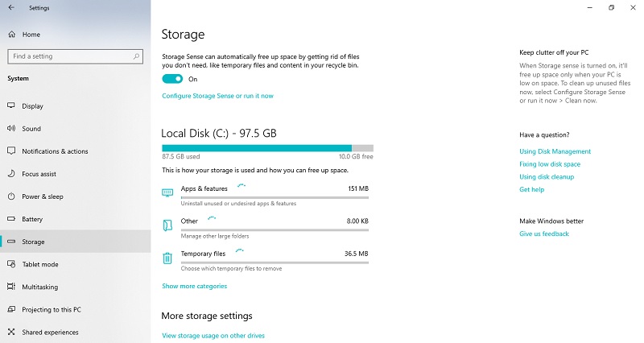The width and height of the screenshot is (644, 343).
Task: Click the Display monitor icon
Action: click(x=12, y=106)
